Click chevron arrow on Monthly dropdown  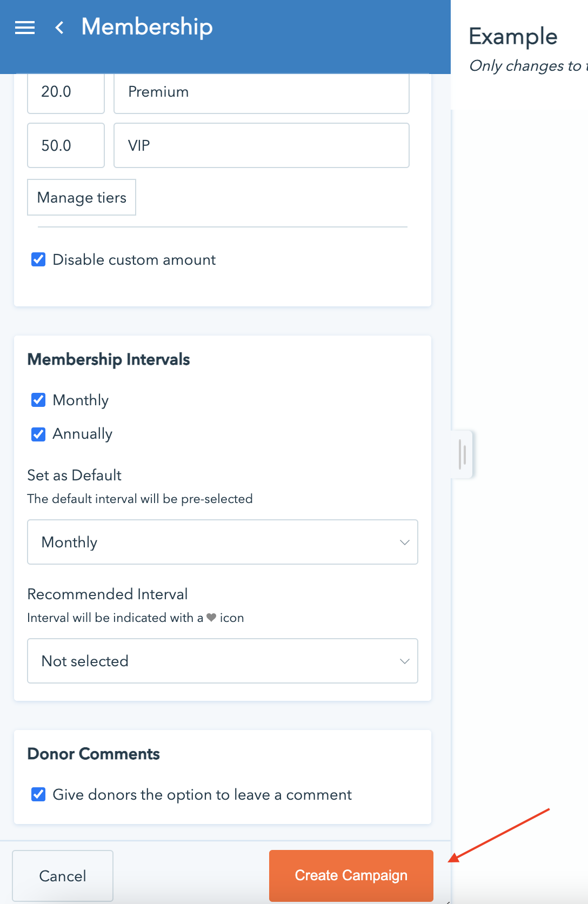coord(404,542)
